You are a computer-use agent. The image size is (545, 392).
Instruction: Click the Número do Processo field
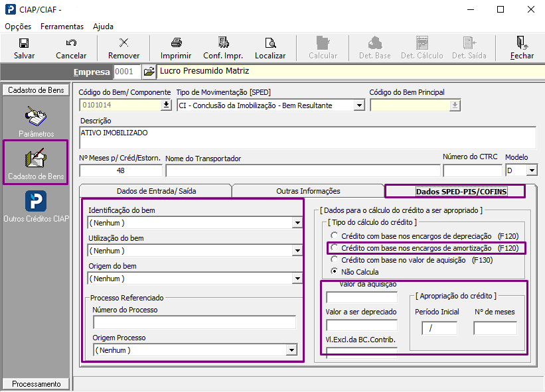point(195,323)
